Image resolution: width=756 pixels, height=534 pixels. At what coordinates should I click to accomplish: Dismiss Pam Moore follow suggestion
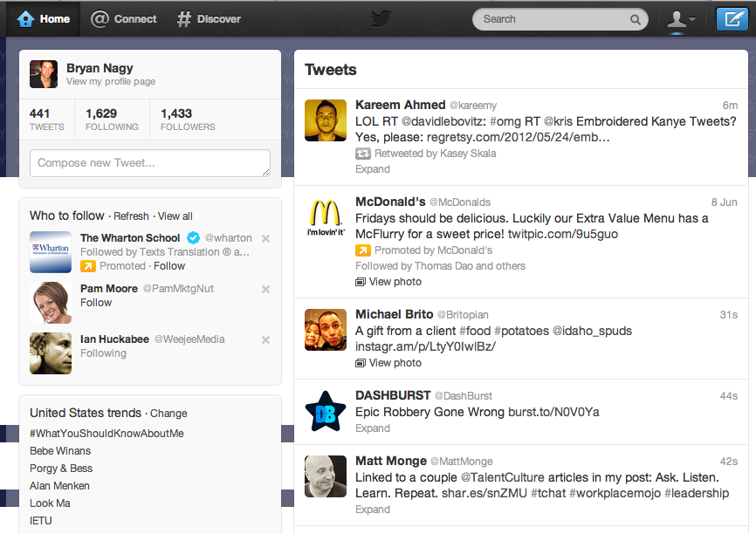pyautogui.click(x=266, y=289)
